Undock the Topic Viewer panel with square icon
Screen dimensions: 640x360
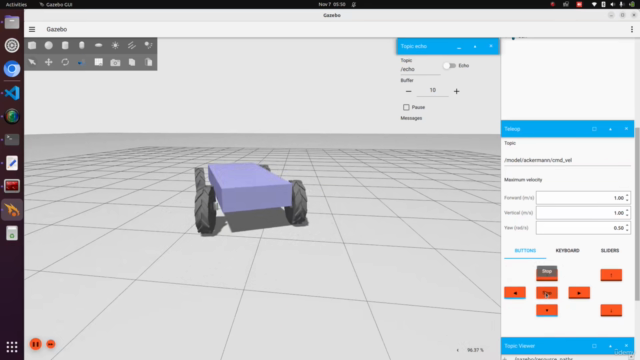594,346
